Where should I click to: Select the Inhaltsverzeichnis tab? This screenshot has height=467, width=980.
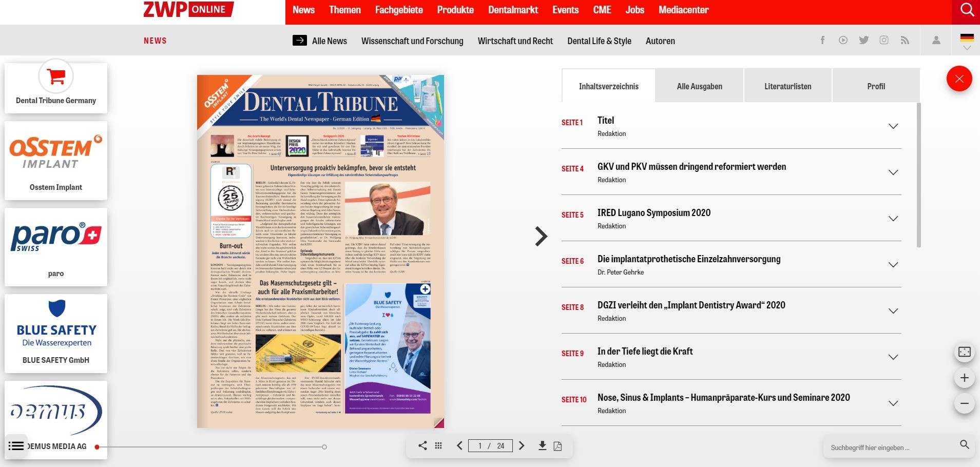pyautogui.click(x=608, y=86)
